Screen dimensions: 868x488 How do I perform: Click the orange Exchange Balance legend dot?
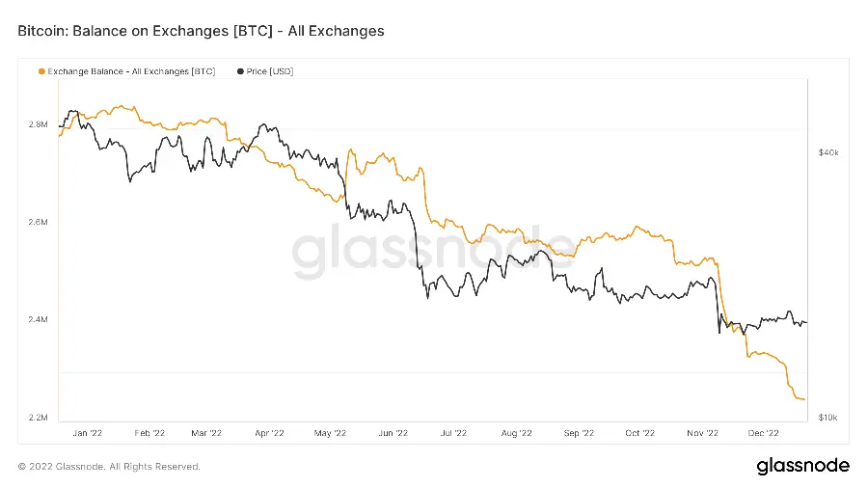point(41,71)
